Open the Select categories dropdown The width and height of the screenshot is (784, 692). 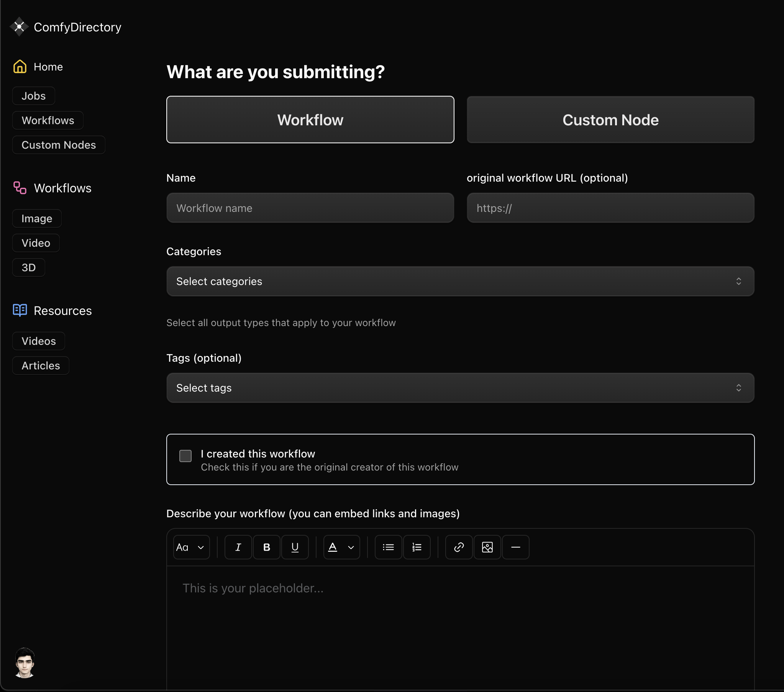coord(460,281)
